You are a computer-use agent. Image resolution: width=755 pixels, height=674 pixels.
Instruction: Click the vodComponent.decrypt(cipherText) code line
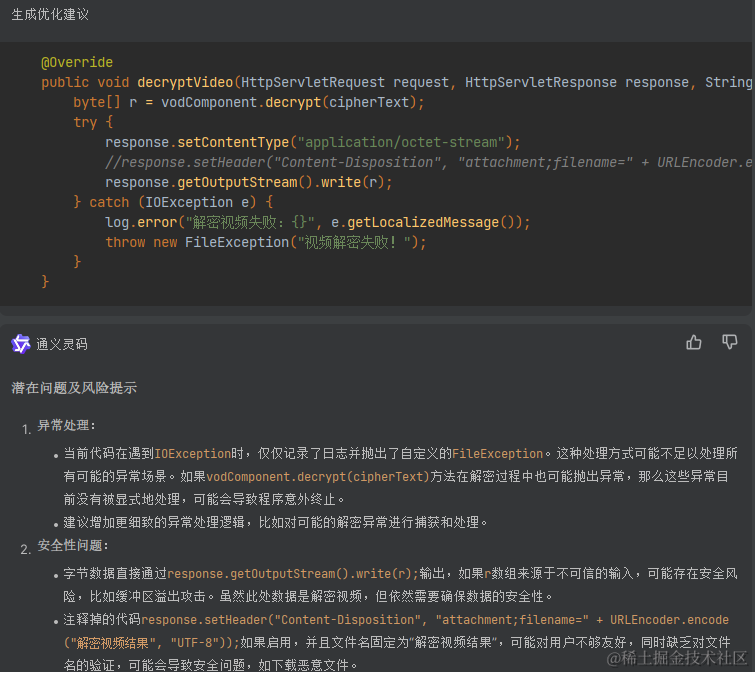[248, 103]
